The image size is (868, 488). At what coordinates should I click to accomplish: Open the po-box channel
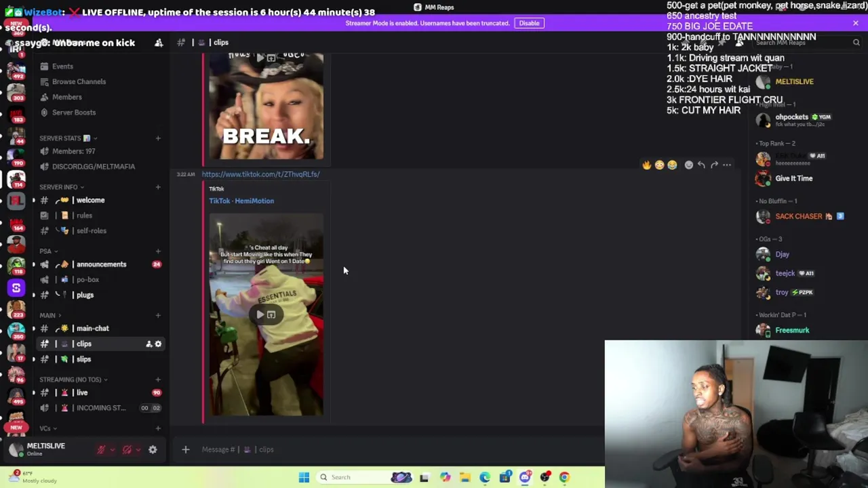pyautogui.click(x=100, y=279)
